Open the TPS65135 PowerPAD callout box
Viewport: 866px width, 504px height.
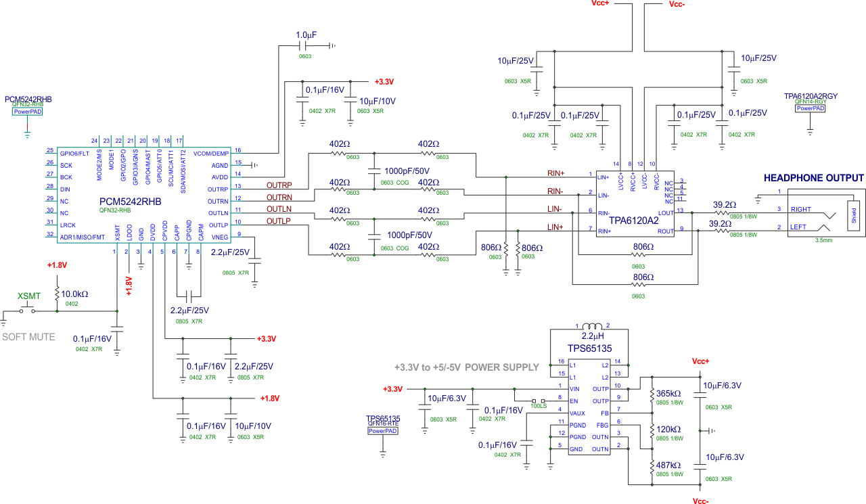(383, 430)
